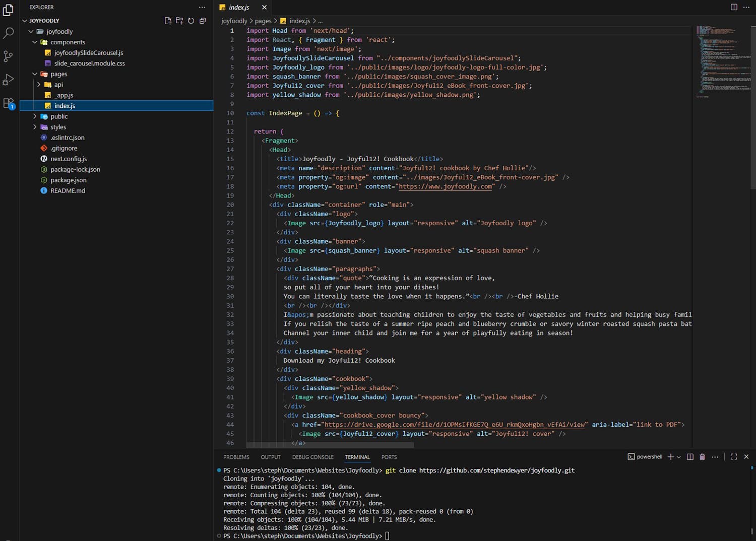Expand the api folder
Screen dimensions: 756x541
tap(58, 85)
